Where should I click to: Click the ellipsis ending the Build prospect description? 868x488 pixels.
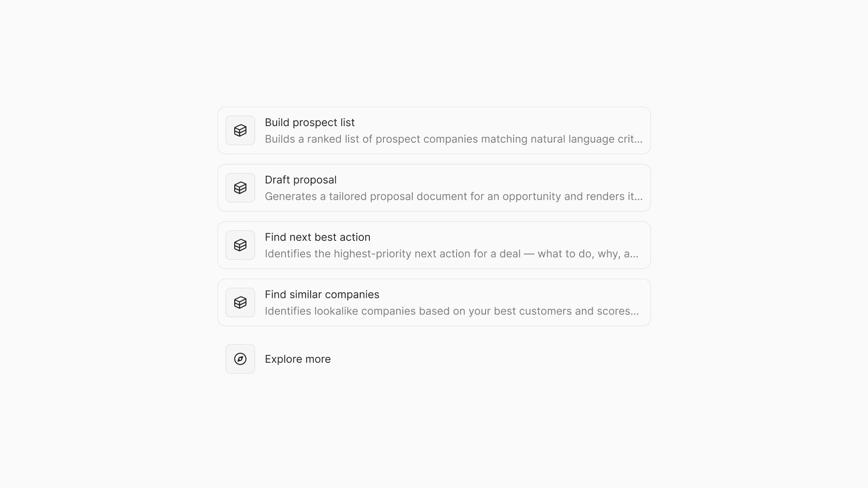pos(638,140)
